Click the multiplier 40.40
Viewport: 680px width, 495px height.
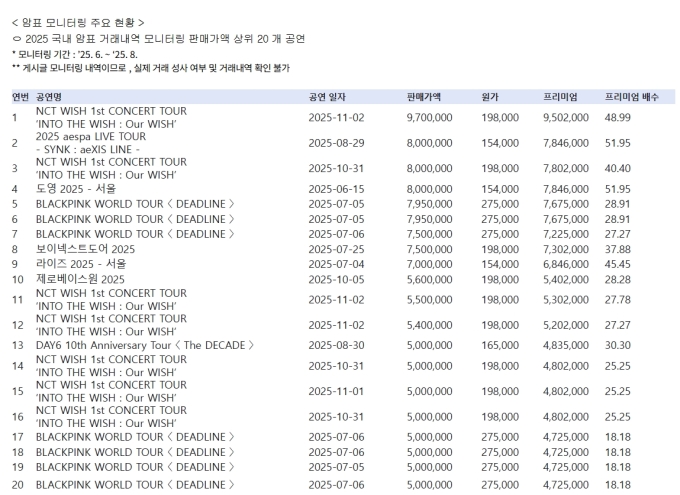pos(618,168)
